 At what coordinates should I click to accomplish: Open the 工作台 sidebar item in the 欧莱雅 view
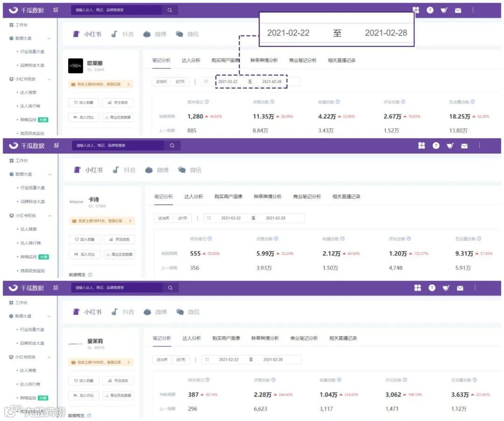(19, 25)
